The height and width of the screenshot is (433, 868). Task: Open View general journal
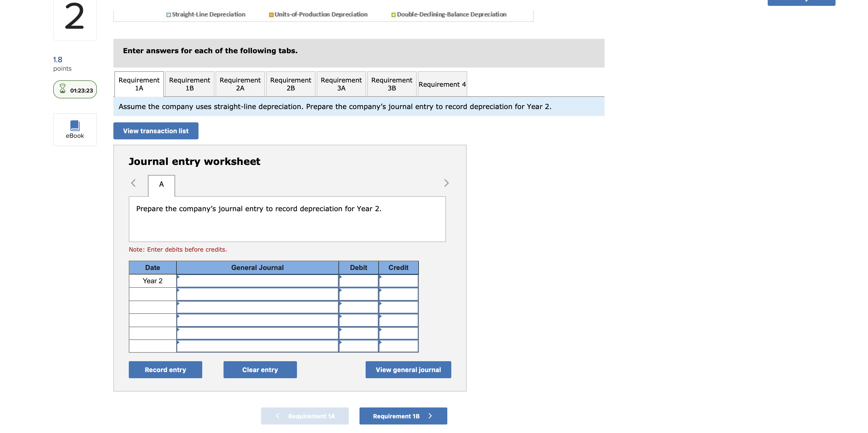pos(408,370)
